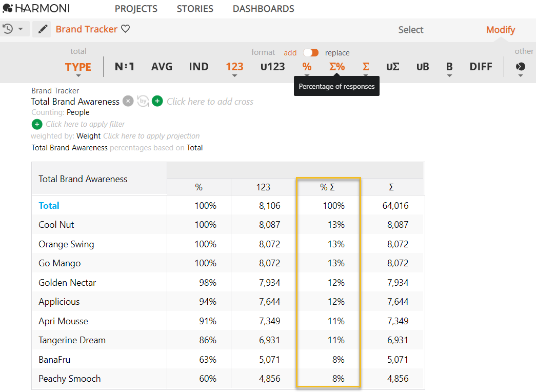The width and height of the screenshot is (536, 392).
Task: Click the Brand Tracker title
Action: 87,29
